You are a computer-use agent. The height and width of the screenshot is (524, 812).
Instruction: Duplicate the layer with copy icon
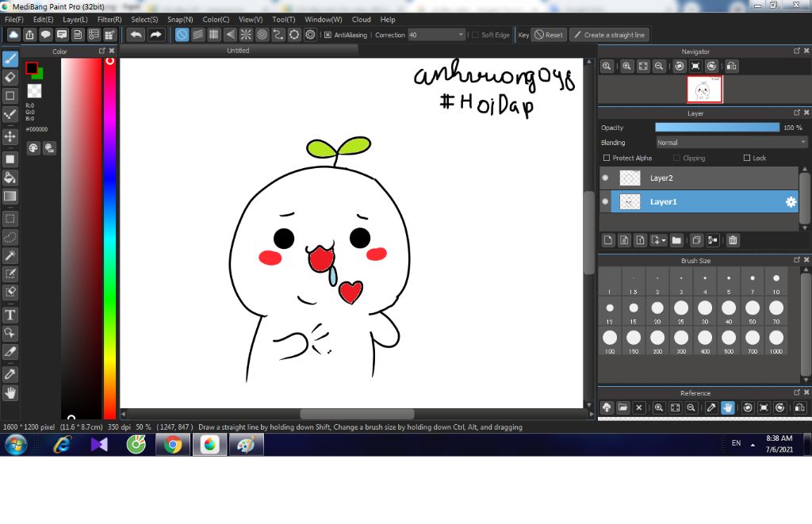(696, 240)
